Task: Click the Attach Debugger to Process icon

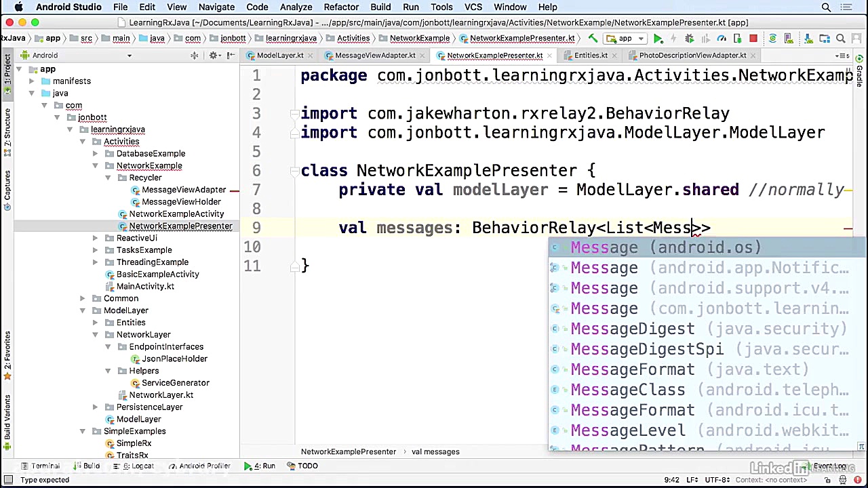Action: pyautogui.click(x=737, y=39)
